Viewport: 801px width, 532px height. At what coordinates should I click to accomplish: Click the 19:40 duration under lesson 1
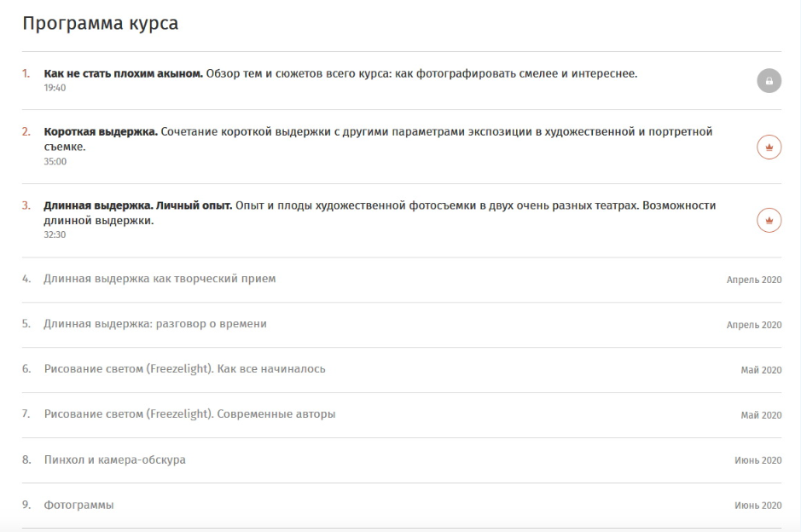pos(55,88)
